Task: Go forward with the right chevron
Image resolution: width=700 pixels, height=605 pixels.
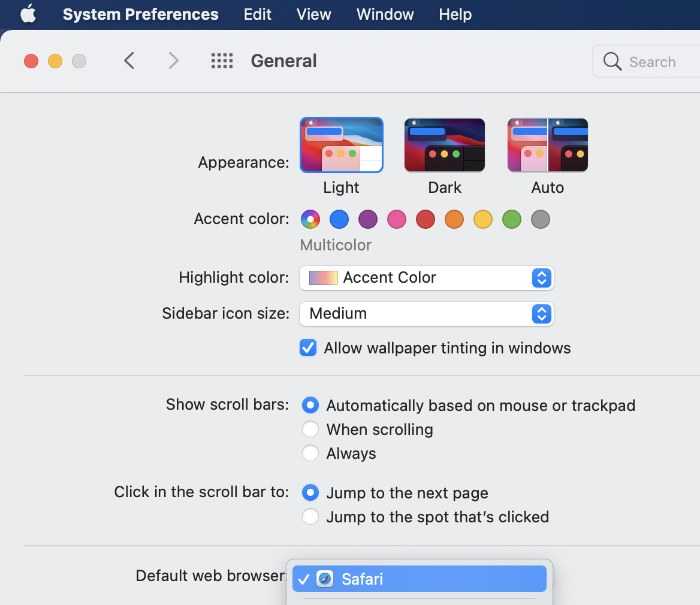Action: point(173,60)
